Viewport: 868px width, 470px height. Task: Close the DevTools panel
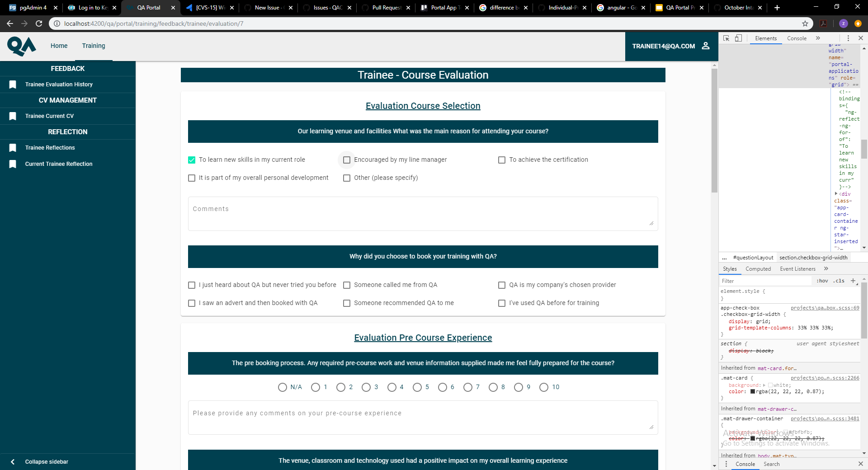click(861, 38)
